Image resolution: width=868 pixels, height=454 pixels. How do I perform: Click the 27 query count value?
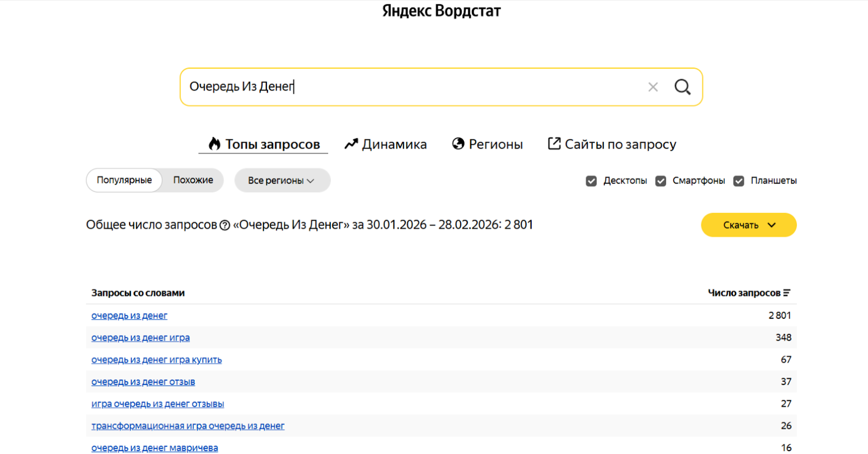pyautogui.click(x=786, y=404)
